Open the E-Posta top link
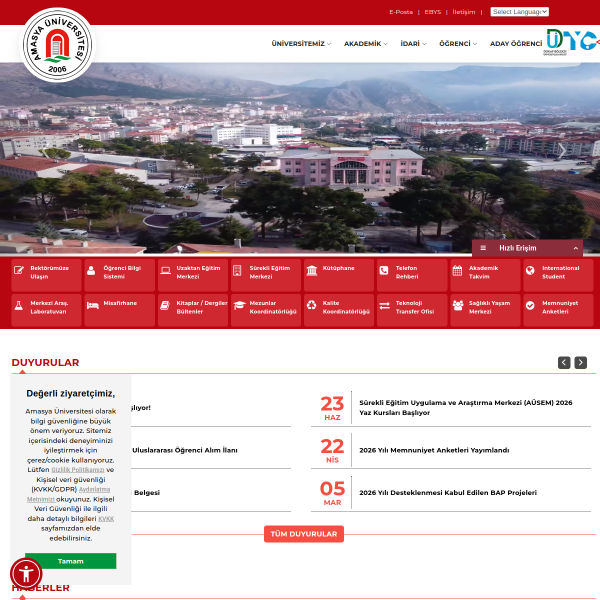Screen dimensions: 600x600 [x=401, y=12]
